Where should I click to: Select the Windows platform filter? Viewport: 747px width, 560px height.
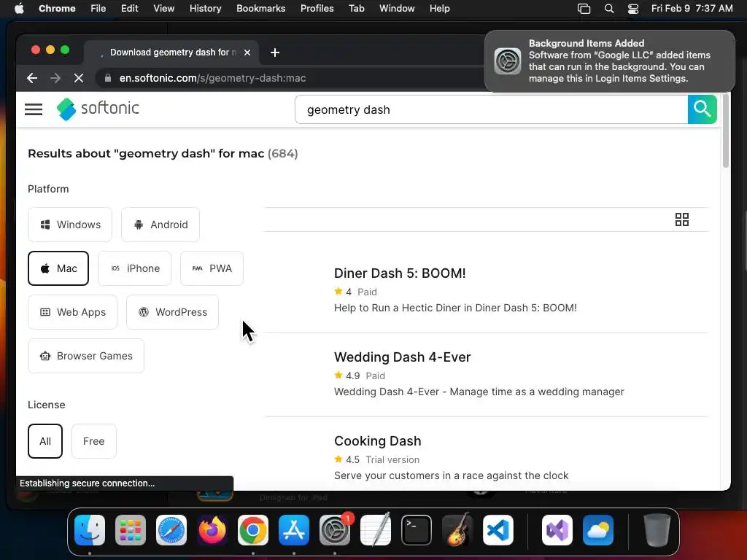coord(70,225)
